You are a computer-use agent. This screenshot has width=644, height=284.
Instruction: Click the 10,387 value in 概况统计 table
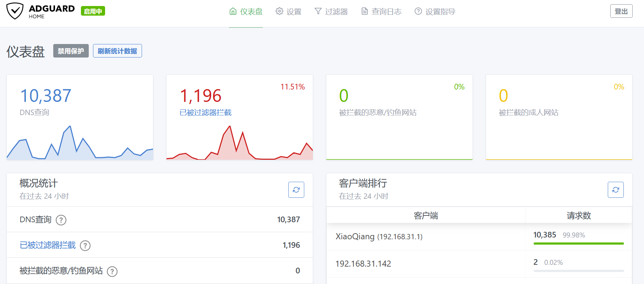[x=288, y=220]
